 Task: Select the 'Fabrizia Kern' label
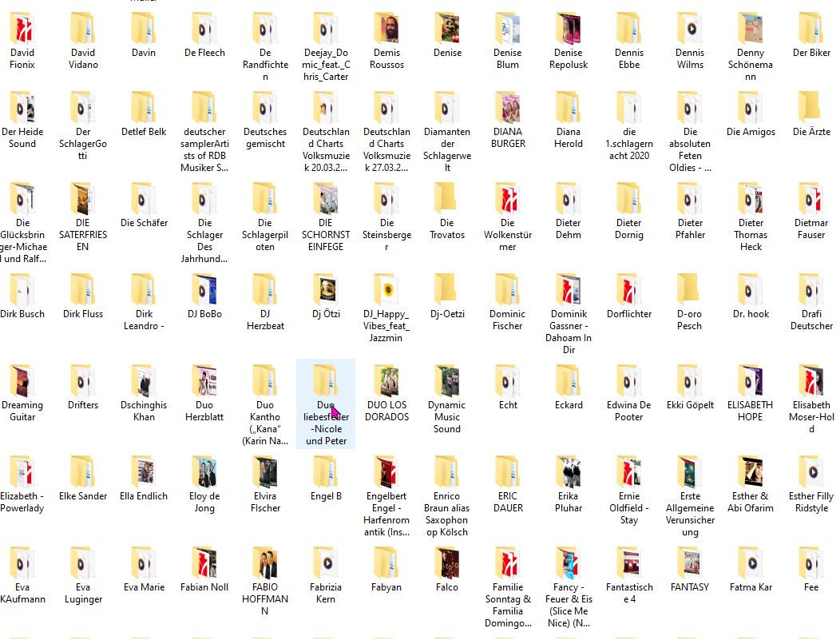point(326,593)
